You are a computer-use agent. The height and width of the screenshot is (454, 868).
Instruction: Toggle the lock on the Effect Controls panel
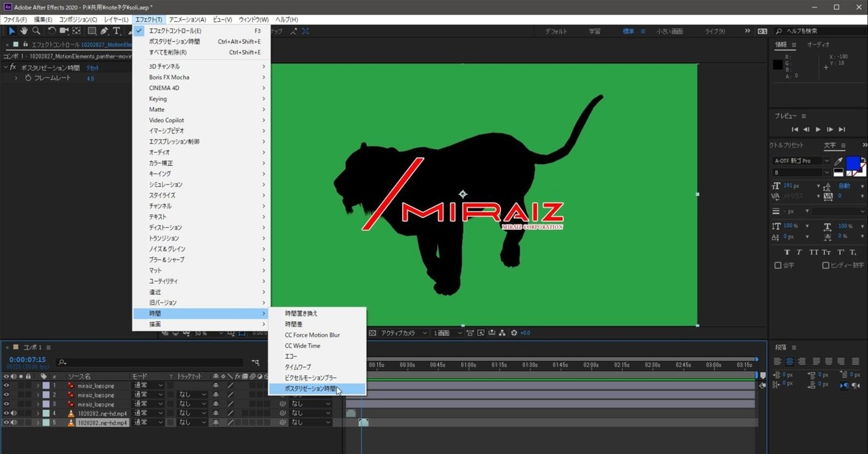click(x=24, y=45)
